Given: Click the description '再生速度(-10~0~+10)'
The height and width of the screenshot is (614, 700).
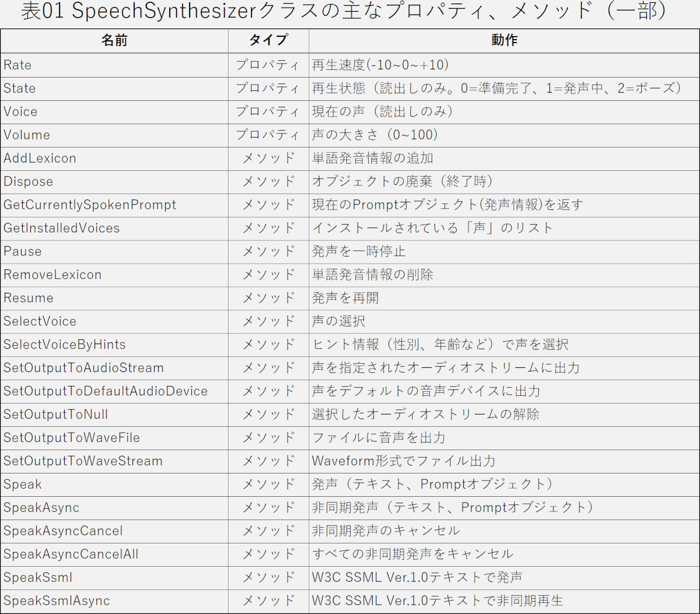Looking at the screenshot, I should 380,65.
